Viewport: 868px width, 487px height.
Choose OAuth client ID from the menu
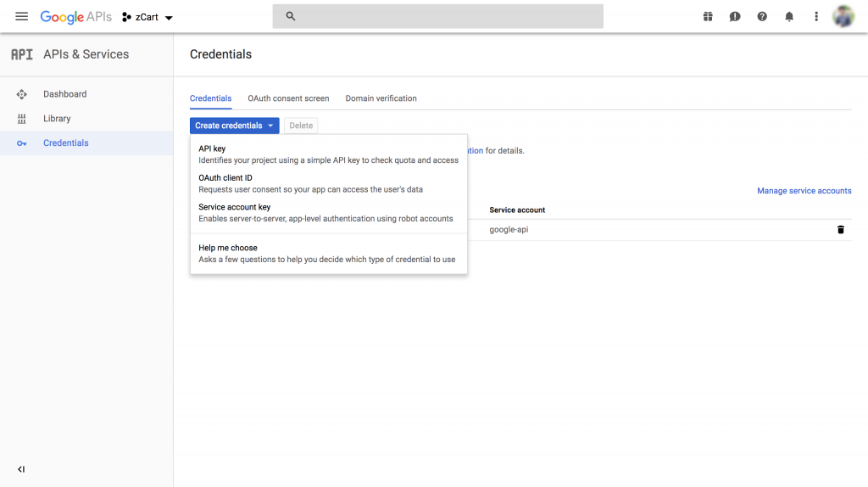[x=328, y=183]
